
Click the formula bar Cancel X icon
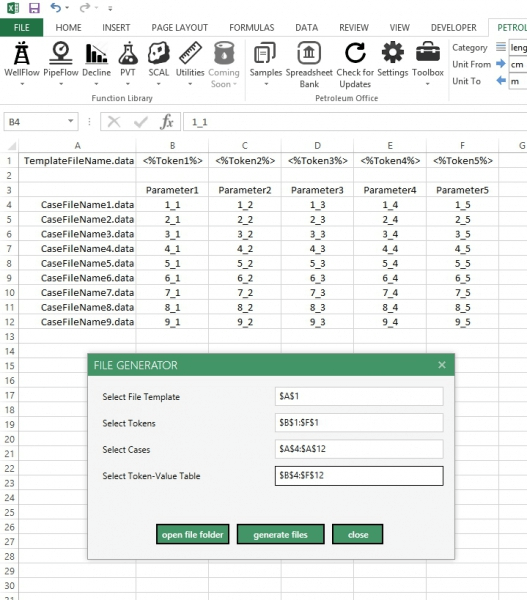tap(114, 122)
